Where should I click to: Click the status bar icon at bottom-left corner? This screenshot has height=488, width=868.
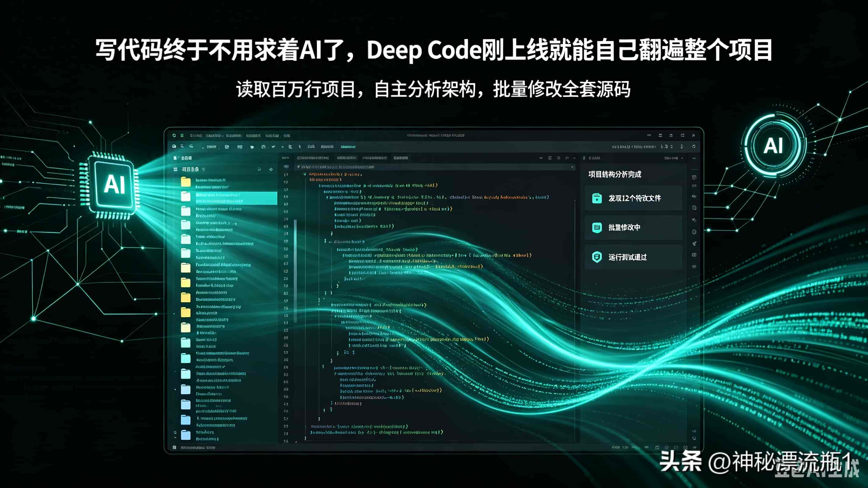coord(174,447)
